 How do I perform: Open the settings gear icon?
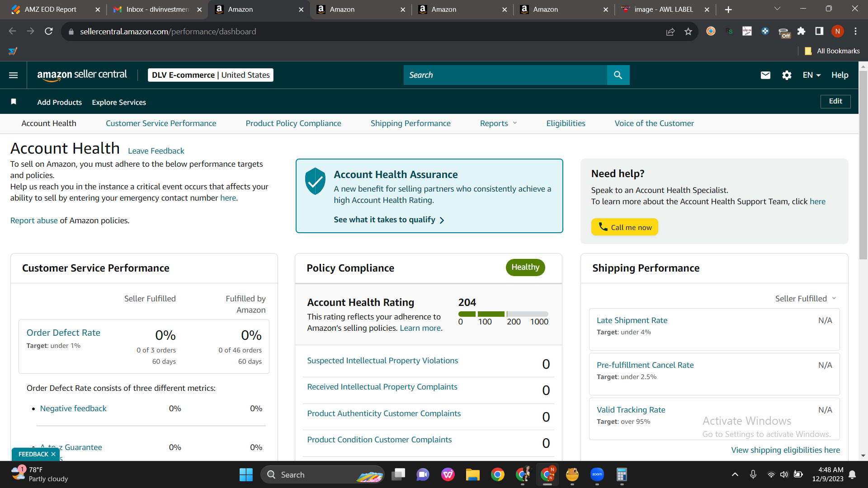[787, 75]
